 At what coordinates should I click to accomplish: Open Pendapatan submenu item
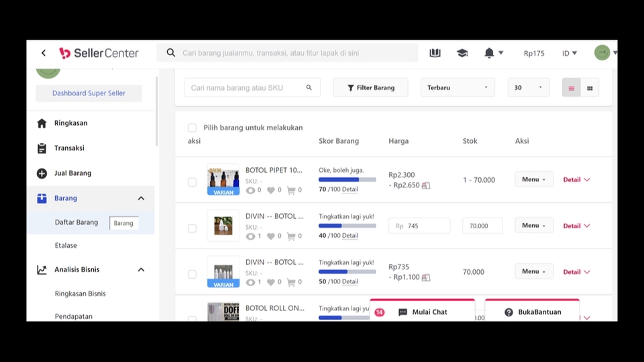(x=74, y=316)
